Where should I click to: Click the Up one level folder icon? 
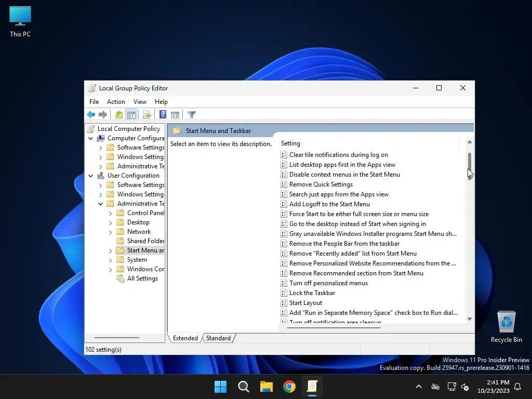click(x=119, y=115)
